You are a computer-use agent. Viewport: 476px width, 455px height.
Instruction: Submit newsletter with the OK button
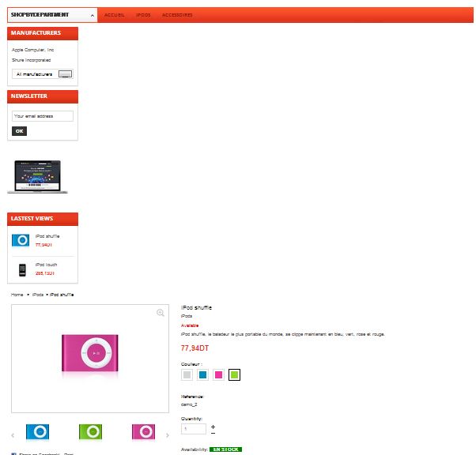[x=20, y=131]
